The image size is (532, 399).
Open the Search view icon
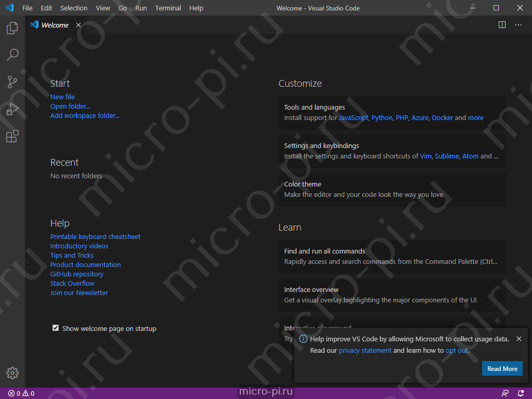tap(12, 55)
